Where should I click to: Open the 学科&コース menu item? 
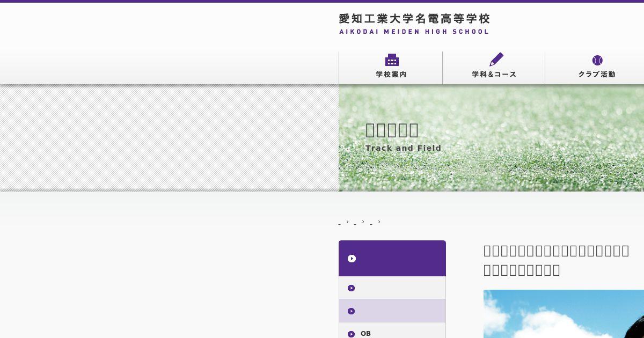coord(494,68)
